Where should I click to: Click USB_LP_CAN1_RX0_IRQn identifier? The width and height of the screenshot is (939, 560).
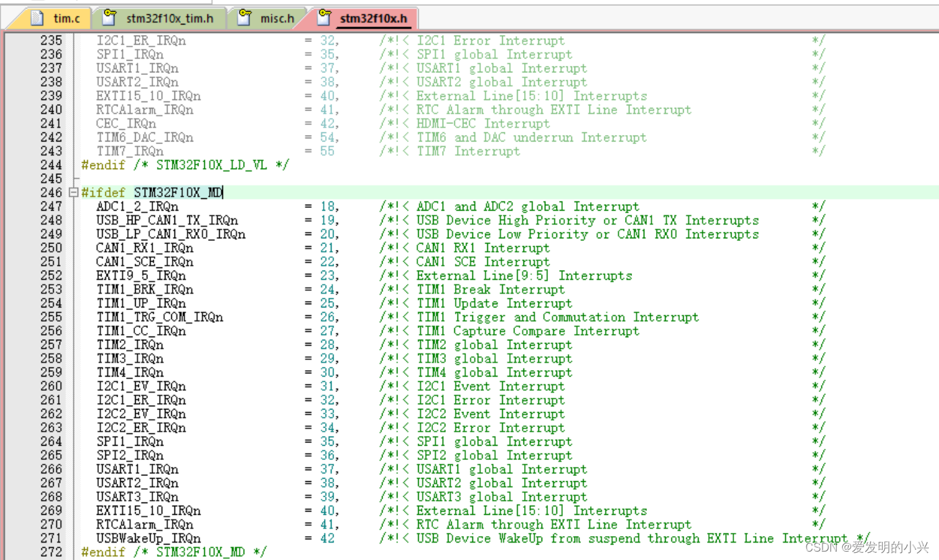point(171,234)
